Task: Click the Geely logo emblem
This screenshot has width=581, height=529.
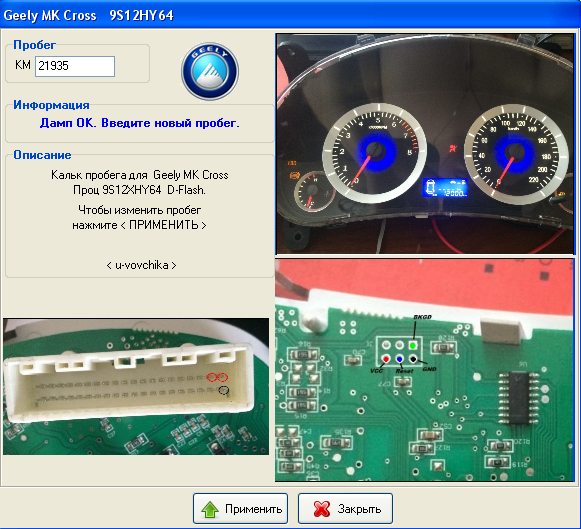Action: (210, 71)
